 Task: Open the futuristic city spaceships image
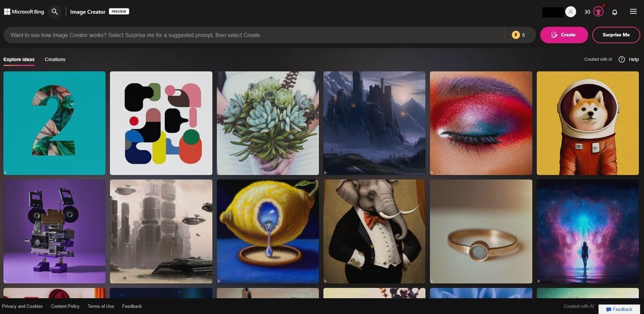point(161,231)
